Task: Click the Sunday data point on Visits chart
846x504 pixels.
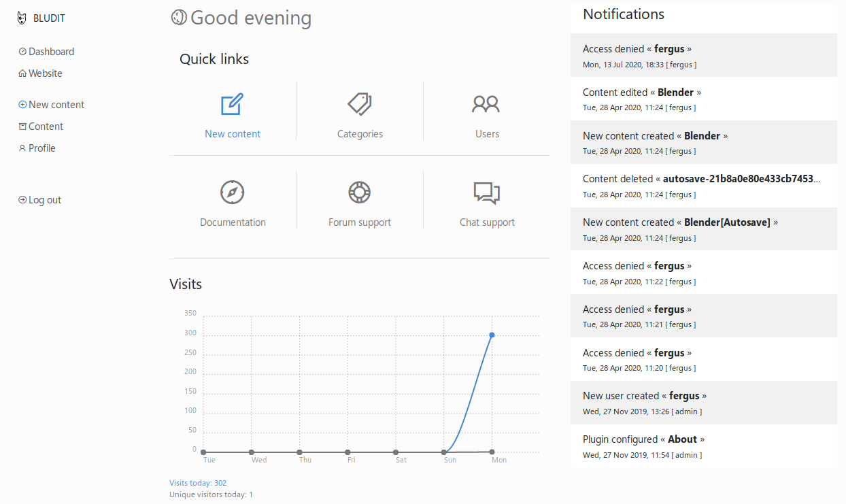Action: click(444, 452)
